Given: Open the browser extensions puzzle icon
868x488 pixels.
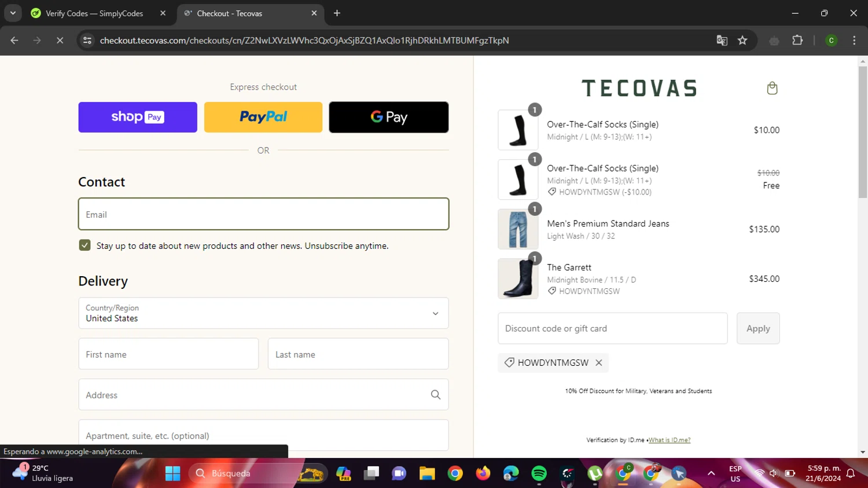Looking at the screenshot, I should (797, 41).
